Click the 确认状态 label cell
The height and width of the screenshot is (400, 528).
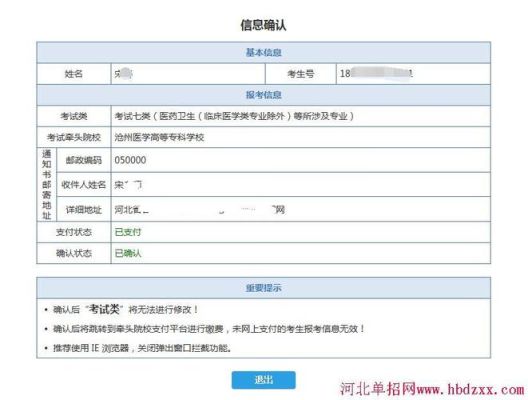pos(74,253)
